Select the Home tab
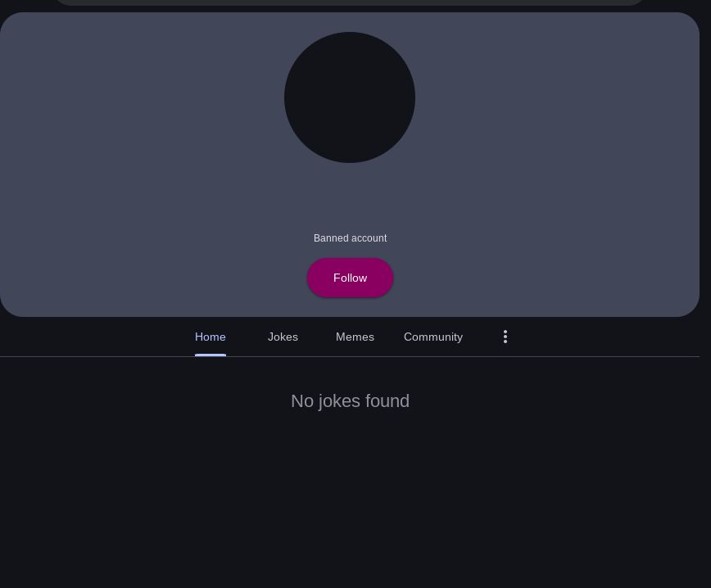Image resolution: width=711 pixels, height=588 pixels. click(x=210, y=337)
